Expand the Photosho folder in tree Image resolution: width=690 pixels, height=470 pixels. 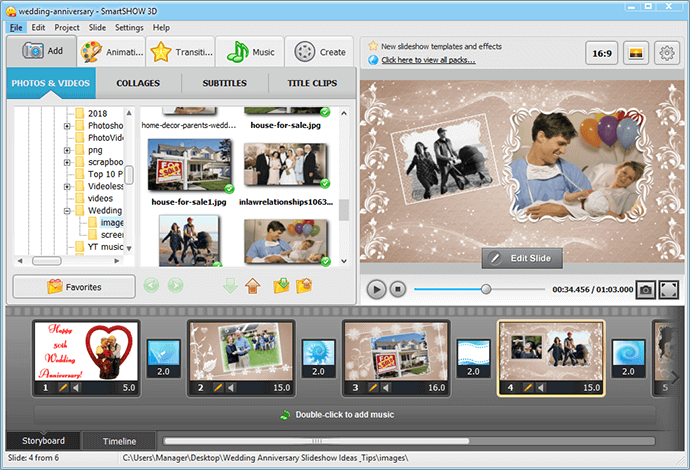pos(67,126)
